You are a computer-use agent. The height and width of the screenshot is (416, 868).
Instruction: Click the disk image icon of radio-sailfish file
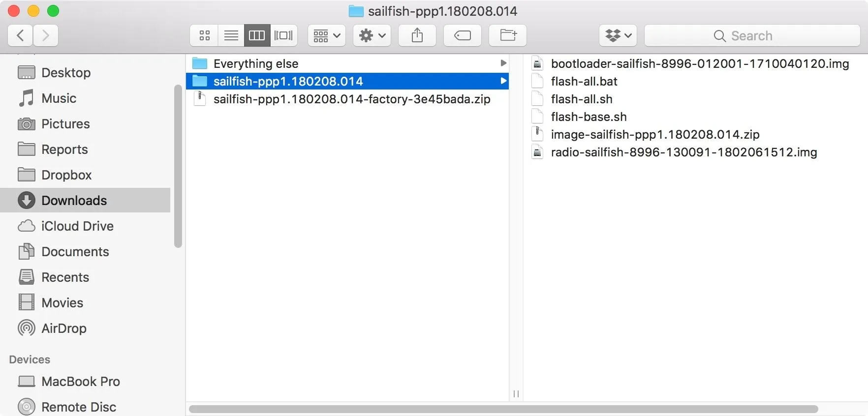click(538, 152)
